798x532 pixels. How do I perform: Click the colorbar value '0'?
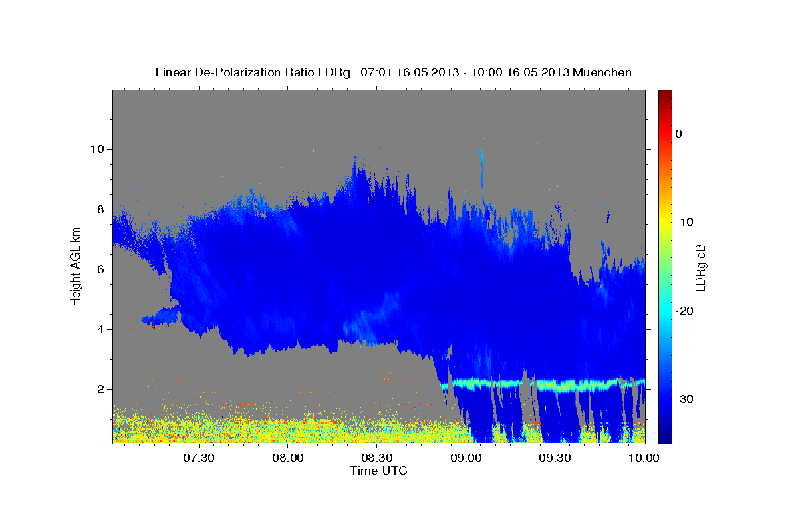(x=679, y=134)
